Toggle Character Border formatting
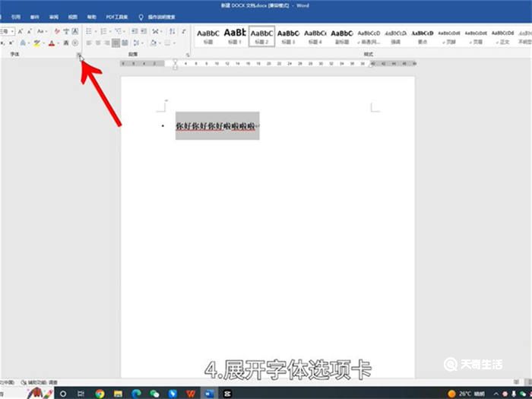 (x=75, y=32)
